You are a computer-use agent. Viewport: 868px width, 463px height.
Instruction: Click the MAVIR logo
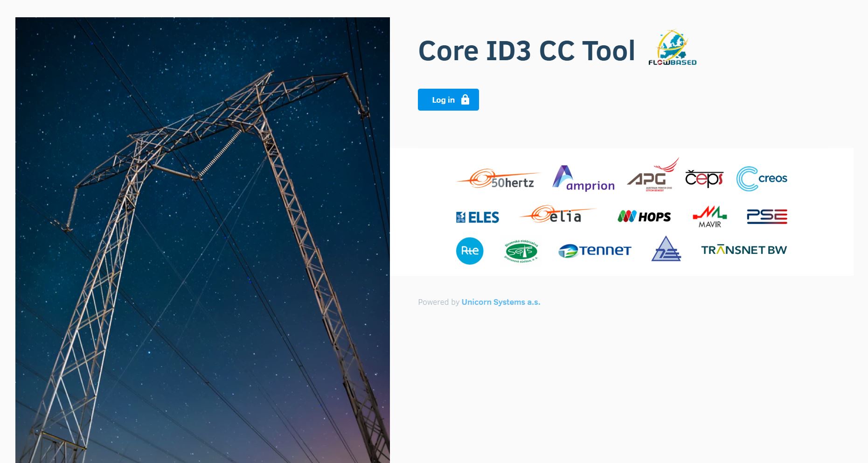click(709, 217)
